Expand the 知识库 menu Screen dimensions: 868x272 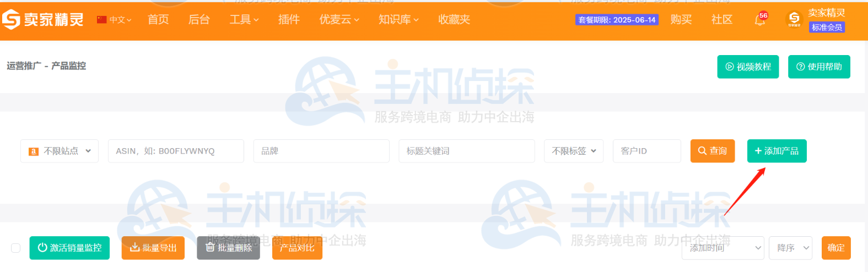tap(398, 20)
